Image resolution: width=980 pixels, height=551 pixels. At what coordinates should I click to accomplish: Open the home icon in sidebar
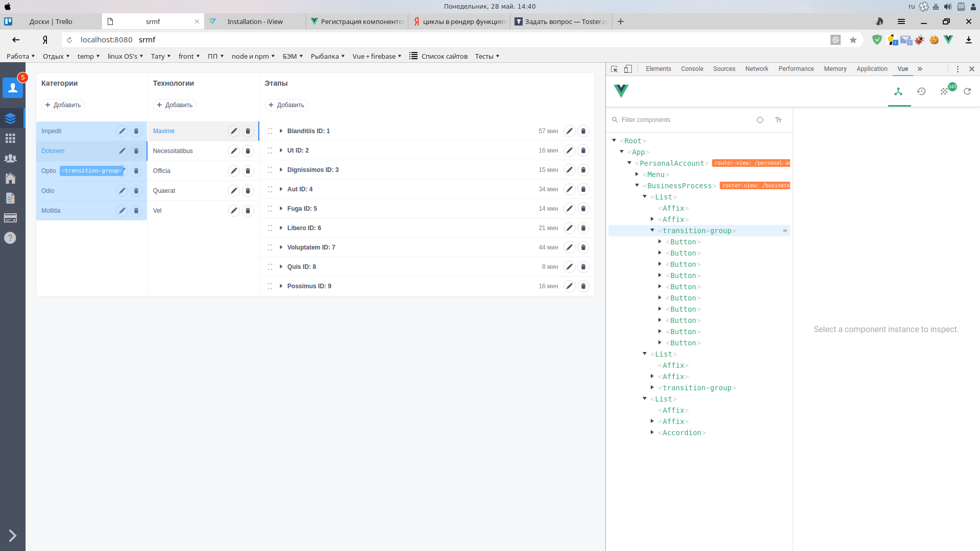(x=10, y=178)
